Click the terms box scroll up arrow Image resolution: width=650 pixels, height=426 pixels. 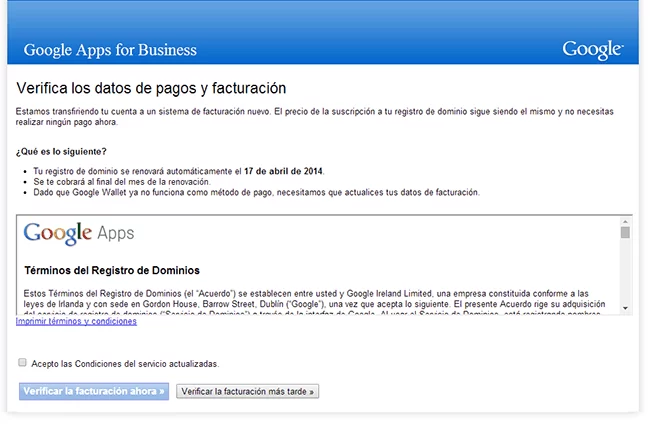coord(625,222)
